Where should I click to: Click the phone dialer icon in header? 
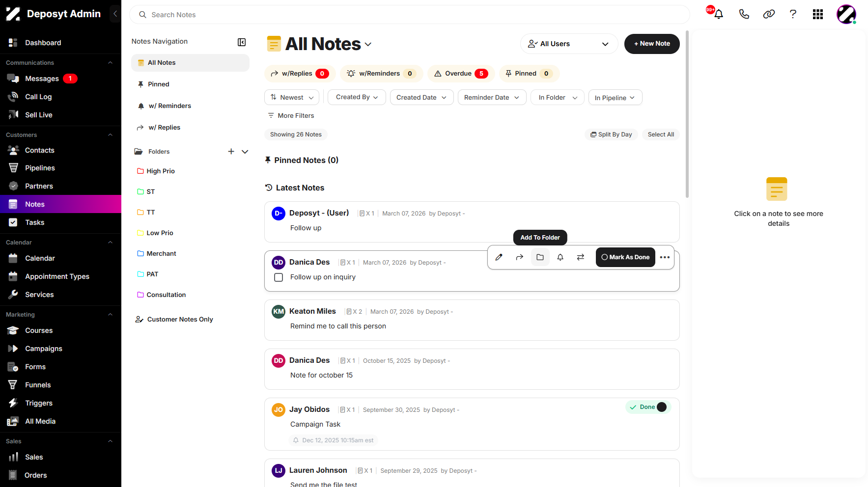tap(744, 14)
